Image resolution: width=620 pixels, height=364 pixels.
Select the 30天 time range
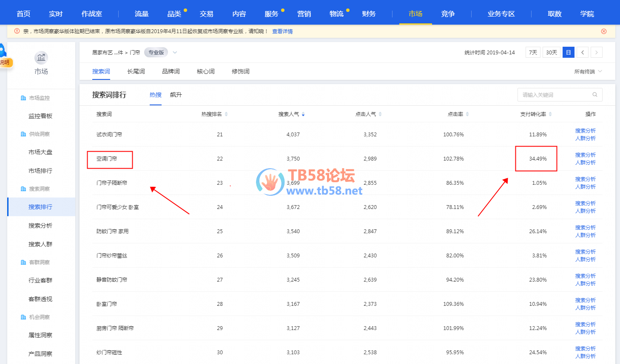click(x=551, y=53)
